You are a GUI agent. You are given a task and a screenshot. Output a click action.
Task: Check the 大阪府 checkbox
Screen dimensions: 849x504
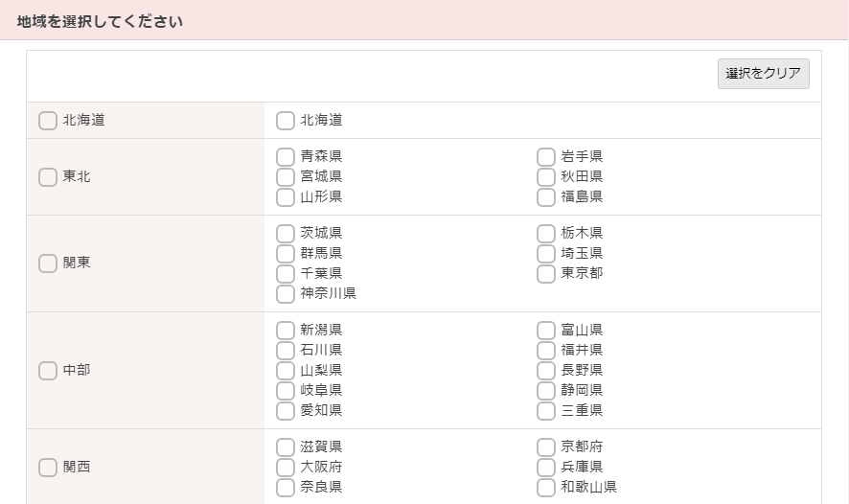click(286, 468)
